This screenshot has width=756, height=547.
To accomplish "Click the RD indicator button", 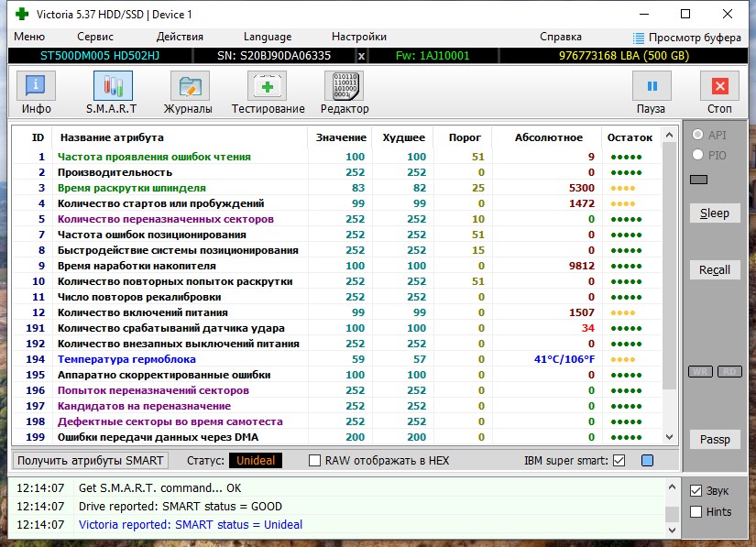I will point(729,372).
